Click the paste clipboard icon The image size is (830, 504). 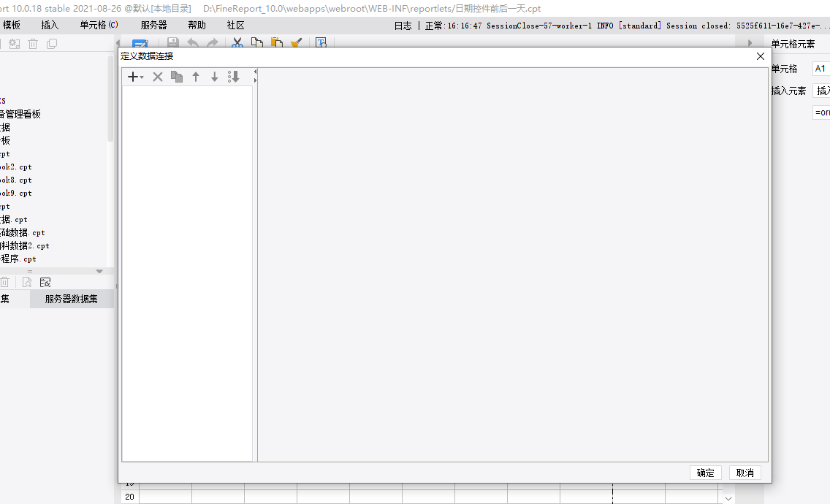tap(277, 43)
